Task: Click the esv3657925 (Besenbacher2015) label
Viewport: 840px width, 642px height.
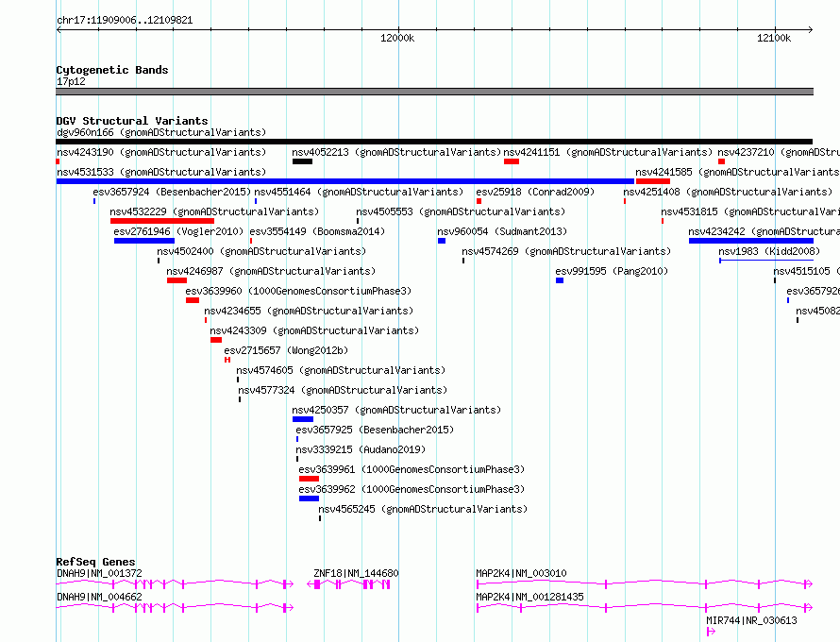Action: [375, 430]
